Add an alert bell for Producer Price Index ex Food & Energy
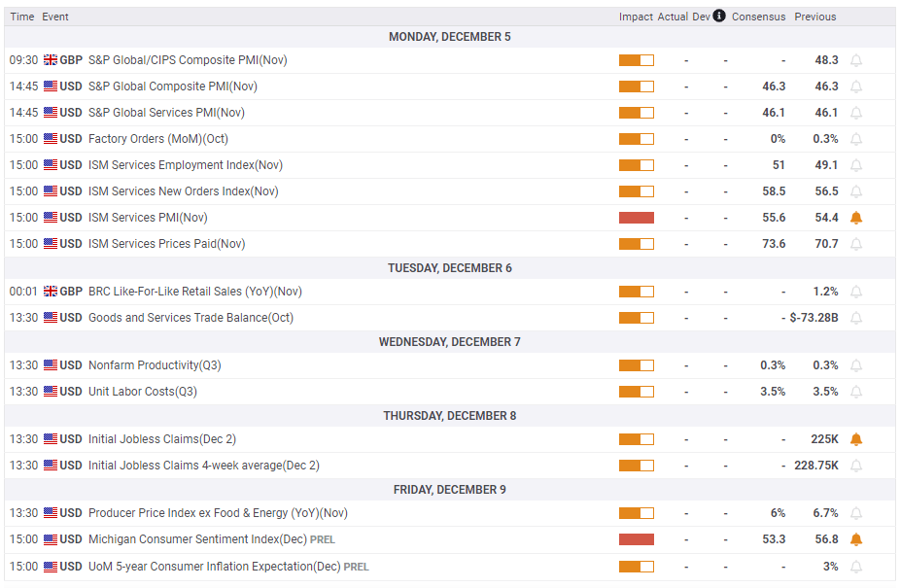 [x=856, y=513]
